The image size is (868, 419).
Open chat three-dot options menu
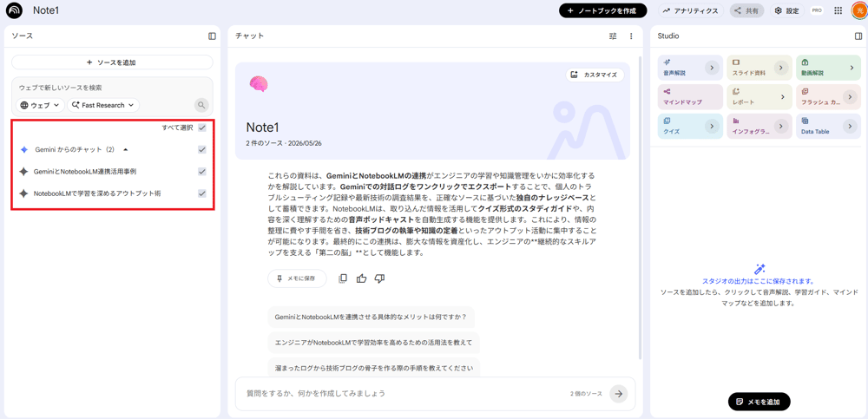pyautogui.click(x=631, y=36)
